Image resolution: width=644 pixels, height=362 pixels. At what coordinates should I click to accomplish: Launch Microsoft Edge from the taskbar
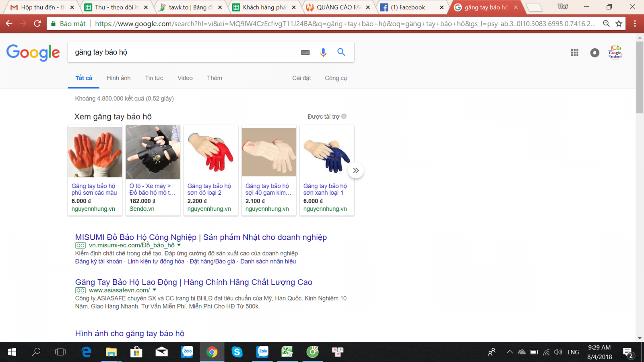86,352
